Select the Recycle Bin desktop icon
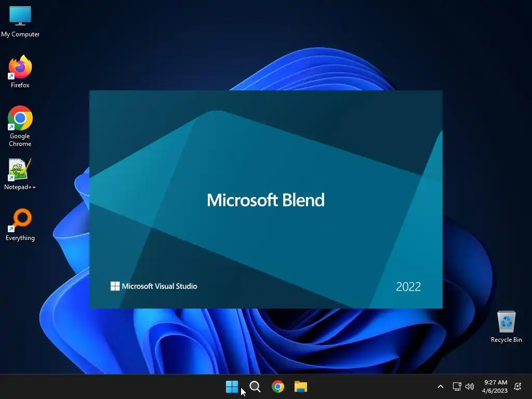Image resolution: width=532 pixels, height=399 pixels. point(506,326)
